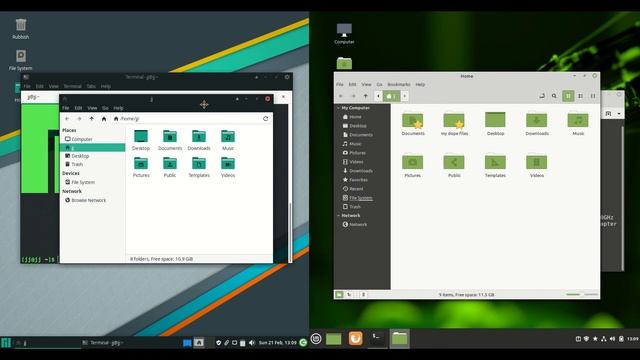
Task: Open 'my dope files' folder in Nemo
Action: coord(454,124)
